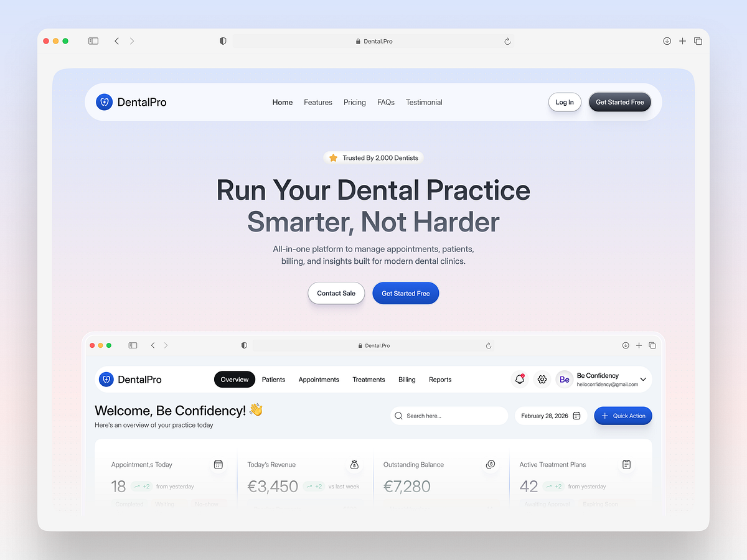This screenshot has height=560, width=747.
Task: Click the Contact Sale button
Action: click(336, 292)
